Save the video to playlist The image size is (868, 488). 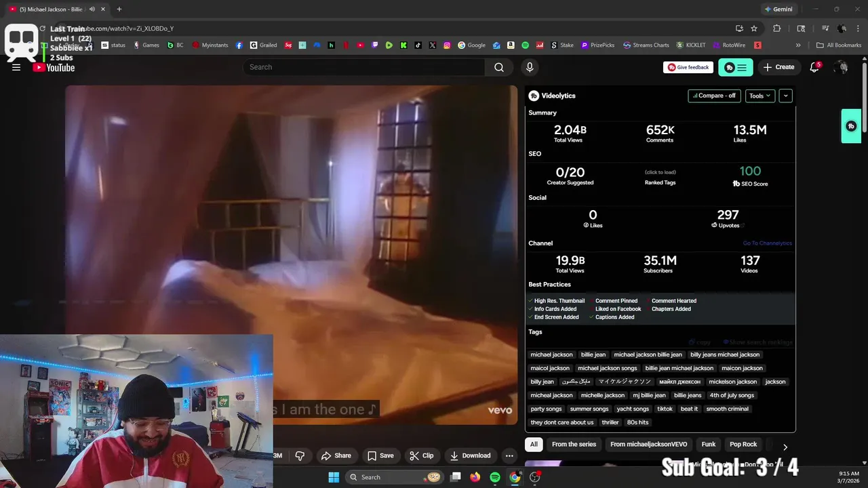coord(380,455)
